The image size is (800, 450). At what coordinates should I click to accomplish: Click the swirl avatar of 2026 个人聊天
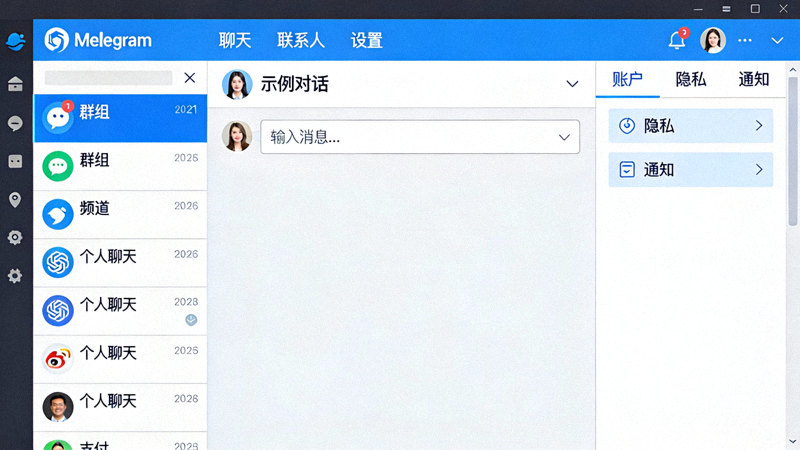58,262
